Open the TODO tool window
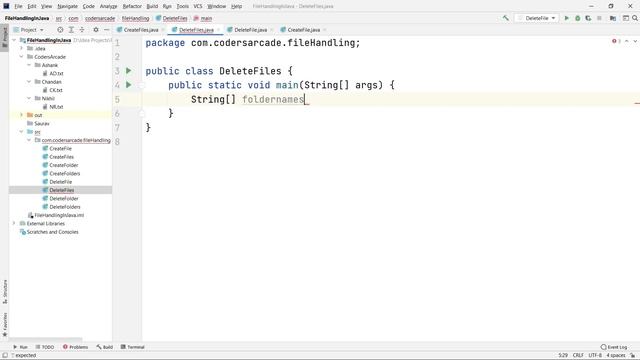 point(44,347)
